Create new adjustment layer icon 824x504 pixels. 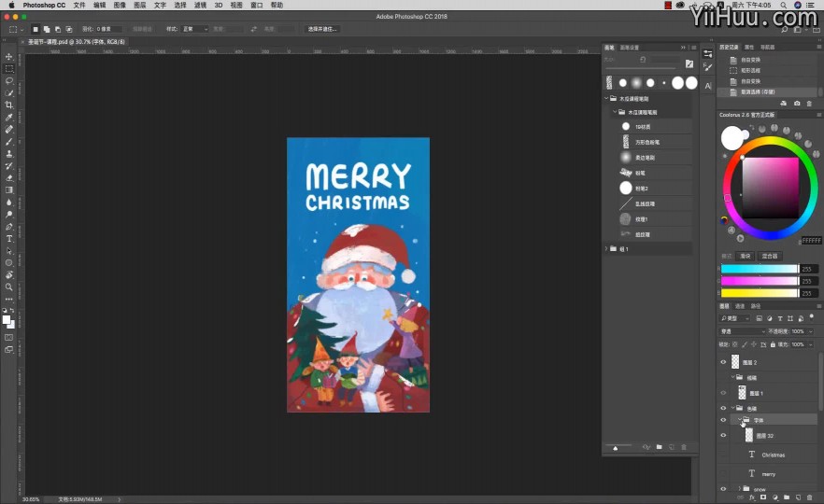tap(775, 497)
